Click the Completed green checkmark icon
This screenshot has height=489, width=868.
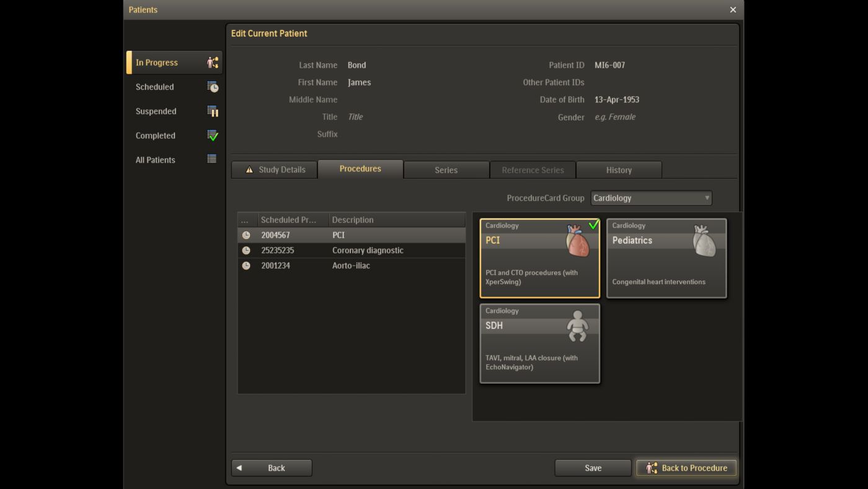click(213, 135)
